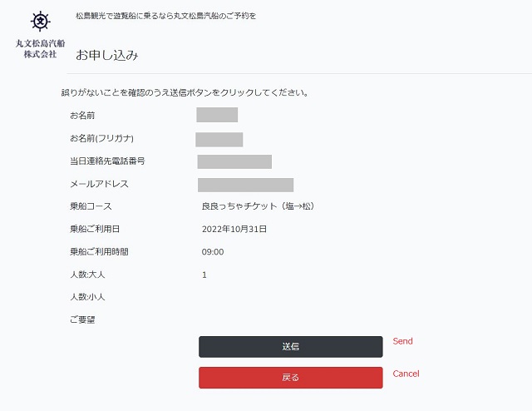Click the 丸文松島汽船株式会社 company name
The width and height of the screenshot is (532, 411).
tap(40, 48)
